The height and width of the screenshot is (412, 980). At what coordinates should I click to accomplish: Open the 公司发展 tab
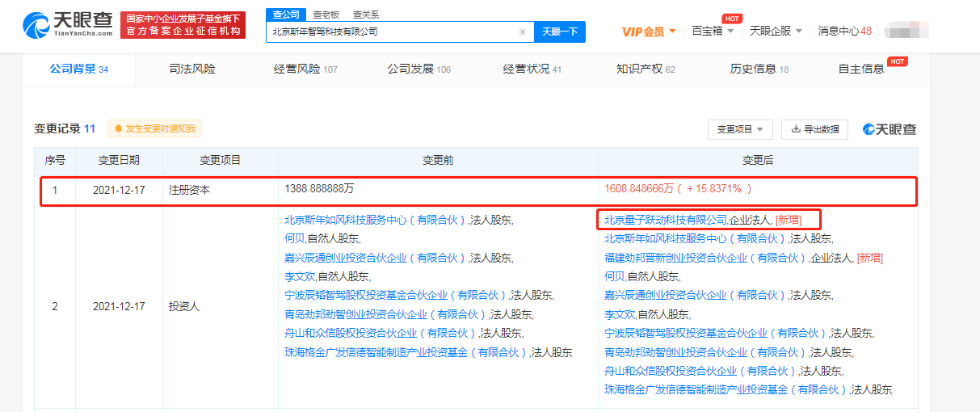[x=418, y=69]
